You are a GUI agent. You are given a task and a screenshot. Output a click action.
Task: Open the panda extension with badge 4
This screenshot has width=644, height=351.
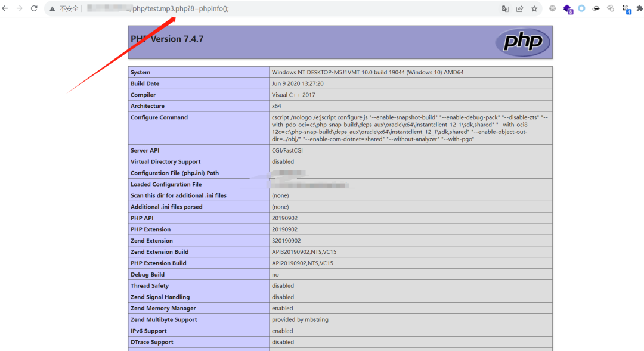[x=626, y=9]
